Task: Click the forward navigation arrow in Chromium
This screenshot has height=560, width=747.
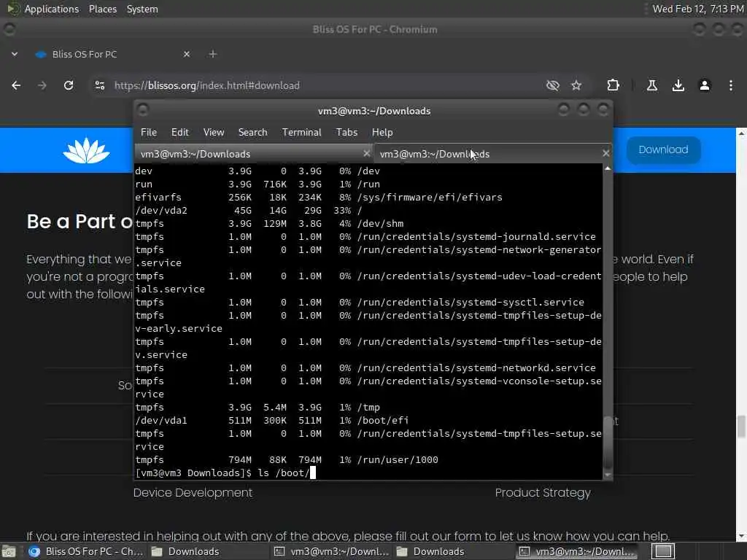Action: 42,85
